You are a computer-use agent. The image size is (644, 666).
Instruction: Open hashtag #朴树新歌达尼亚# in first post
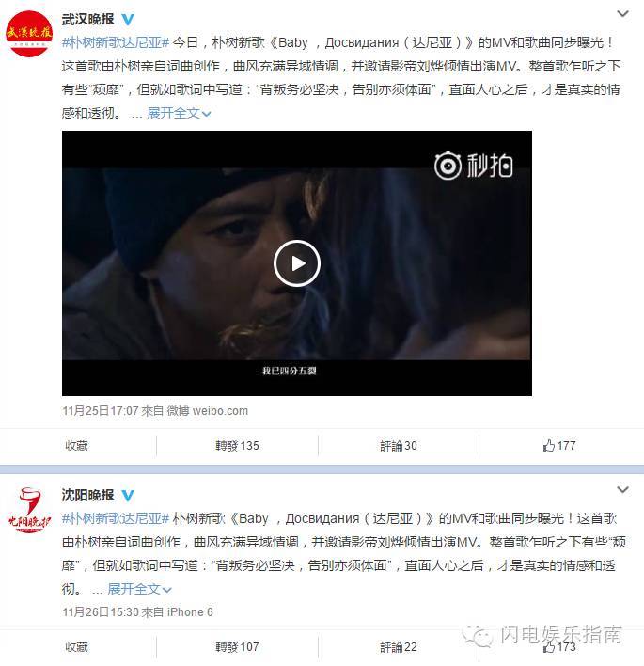pyautogui.click(x=116, y=42)
